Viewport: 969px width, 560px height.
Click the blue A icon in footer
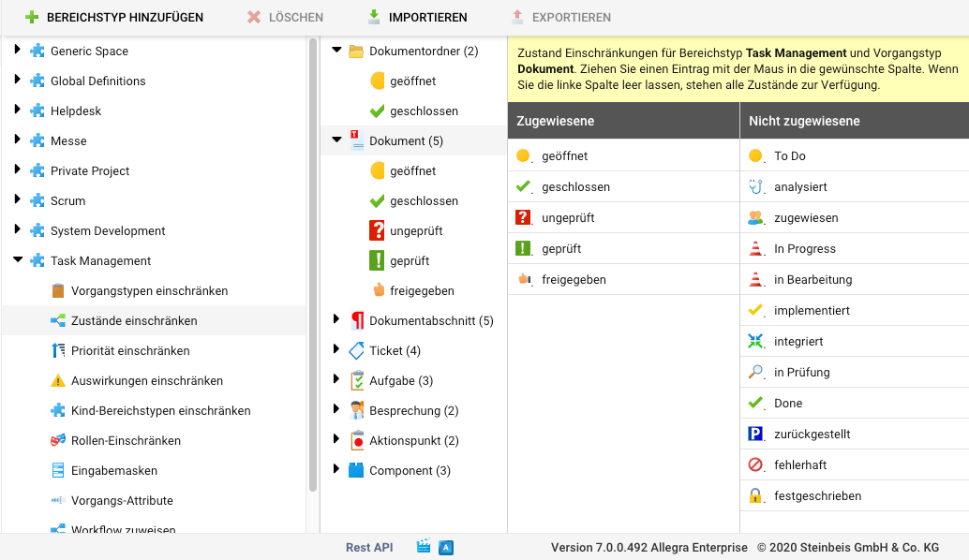coord(446,547)
